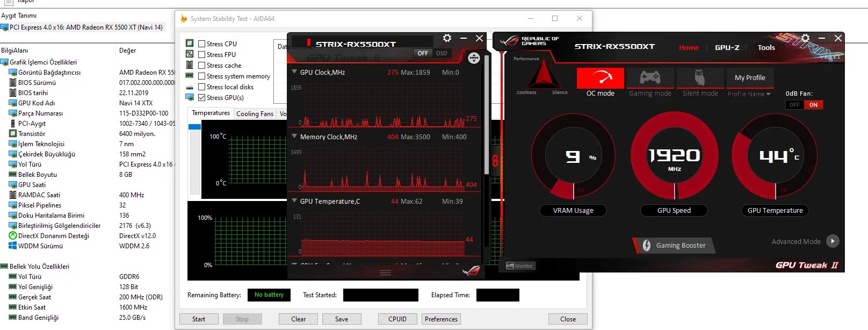
Task: Collapse the GPU Clock,MHz graph
Action: (x=294, y=71)
